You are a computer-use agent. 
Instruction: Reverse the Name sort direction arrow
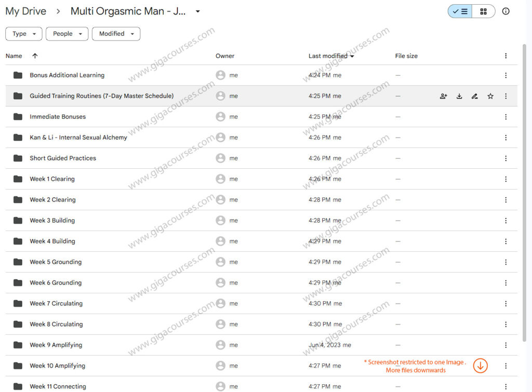(35, 56)
